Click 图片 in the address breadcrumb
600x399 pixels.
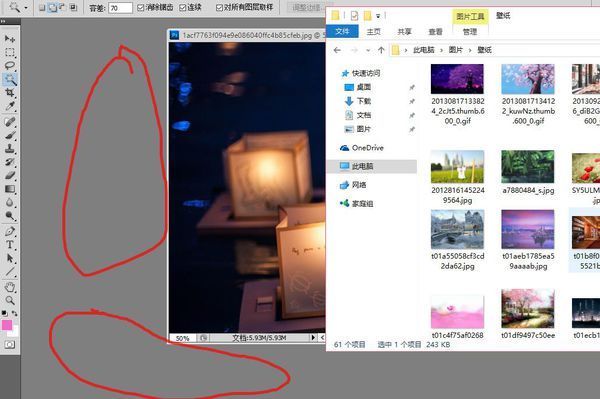pyautogui.click(x=456, y=50)
